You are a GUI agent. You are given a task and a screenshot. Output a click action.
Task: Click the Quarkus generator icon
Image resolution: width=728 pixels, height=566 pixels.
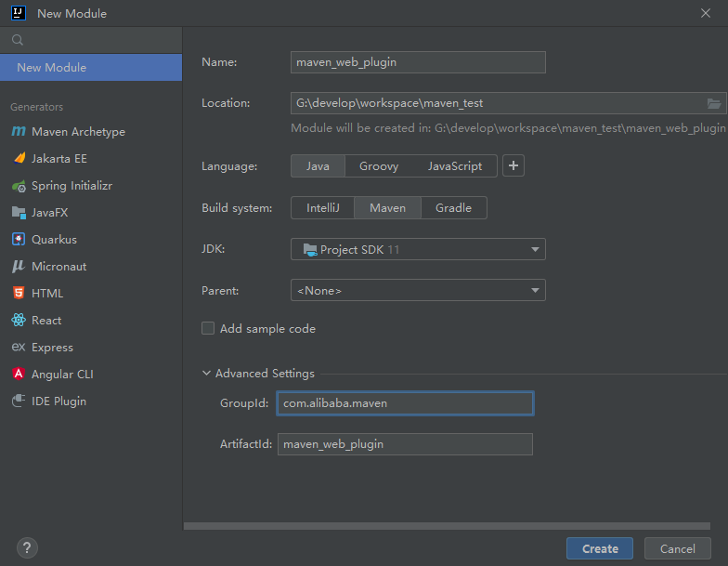(19, 240)
